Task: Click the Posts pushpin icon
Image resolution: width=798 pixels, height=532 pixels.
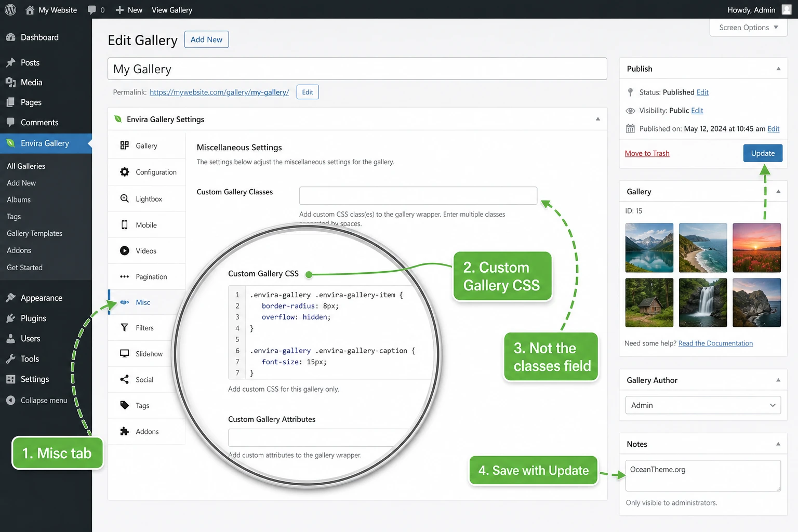Action: pos(10,62)
